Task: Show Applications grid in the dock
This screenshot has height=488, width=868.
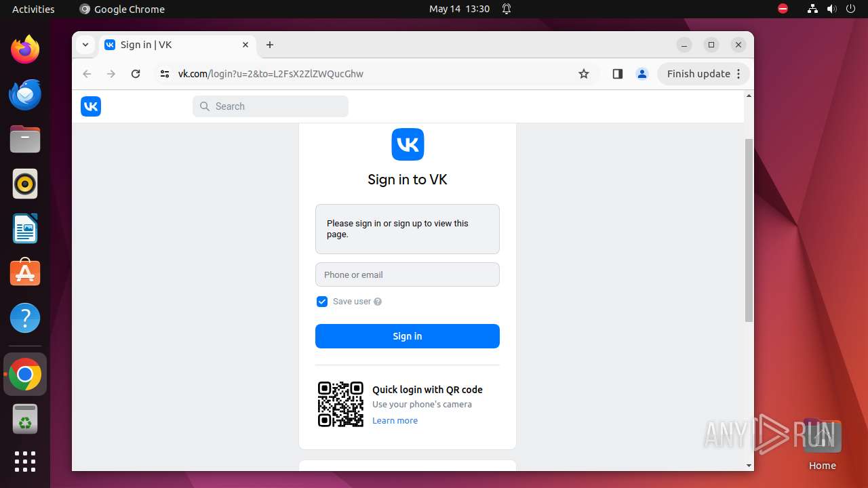Action: (25, 462)
